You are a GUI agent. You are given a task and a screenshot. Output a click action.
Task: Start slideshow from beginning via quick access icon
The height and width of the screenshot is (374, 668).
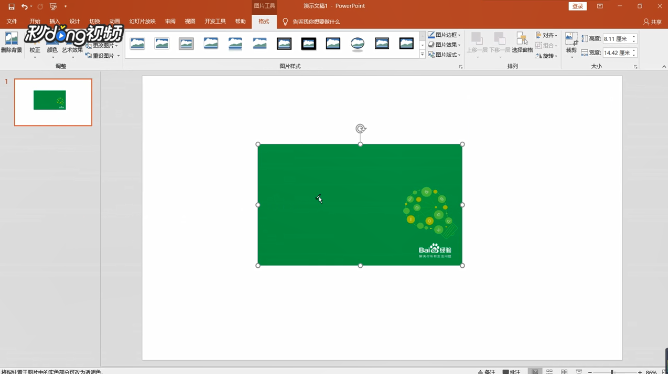tap(53, 7)
